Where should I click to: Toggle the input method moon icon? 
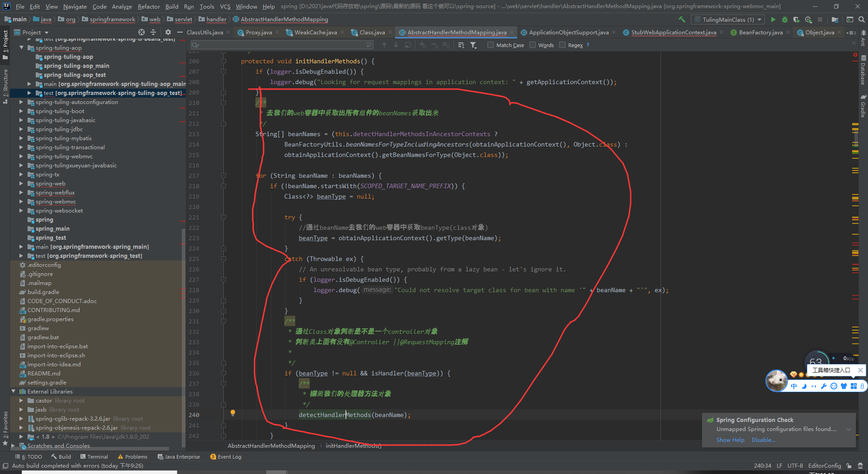804,386
